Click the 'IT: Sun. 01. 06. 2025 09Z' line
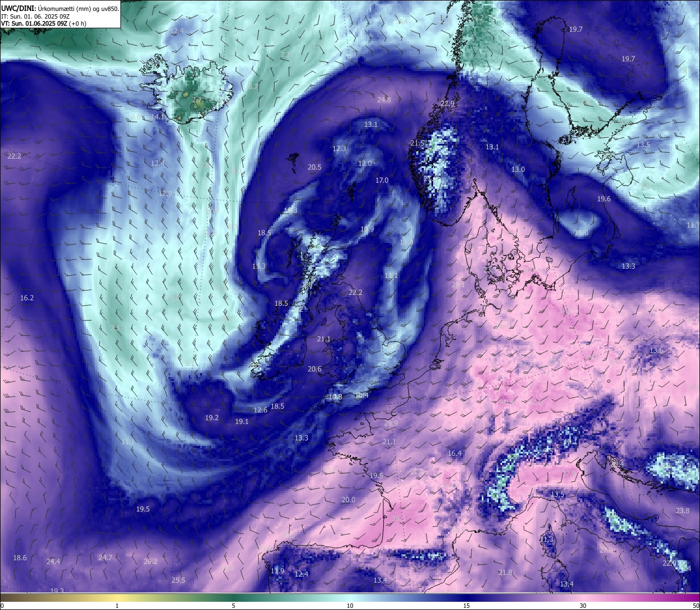The image size is (700, 610). coord(34,16)
